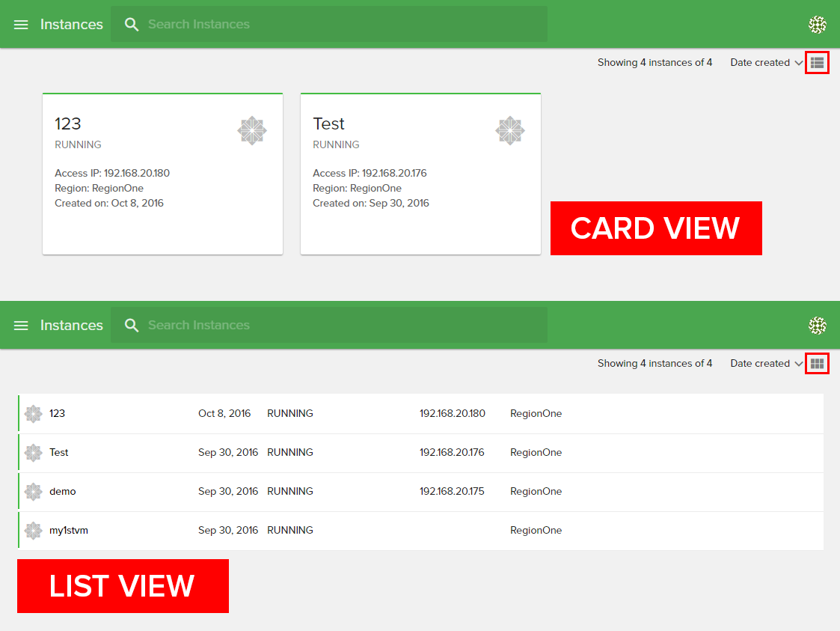Click the OS logo icon on the Test card
840x631 pixels.
click(510, 131)
